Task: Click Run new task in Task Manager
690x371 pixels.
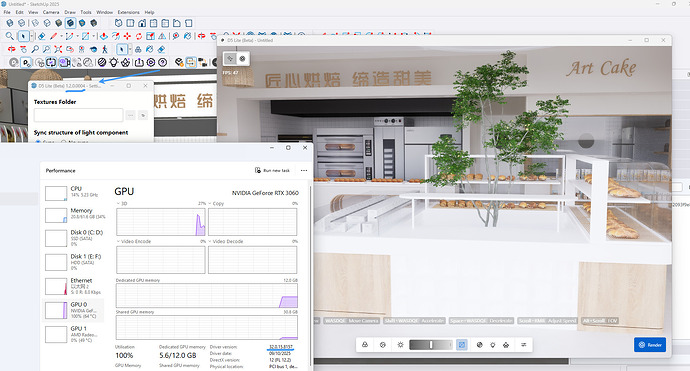Action: 272,170
